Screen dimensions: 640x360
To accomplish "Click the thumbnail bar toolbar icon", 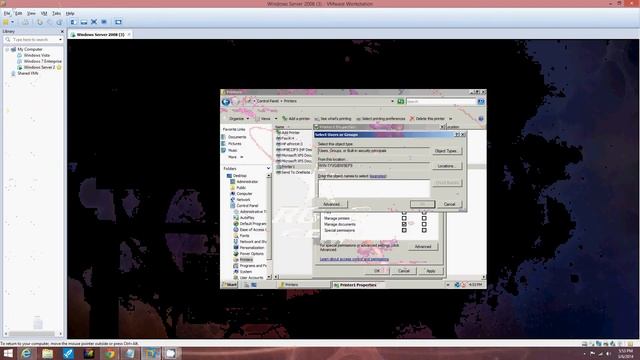I will [x=84, y=22].
